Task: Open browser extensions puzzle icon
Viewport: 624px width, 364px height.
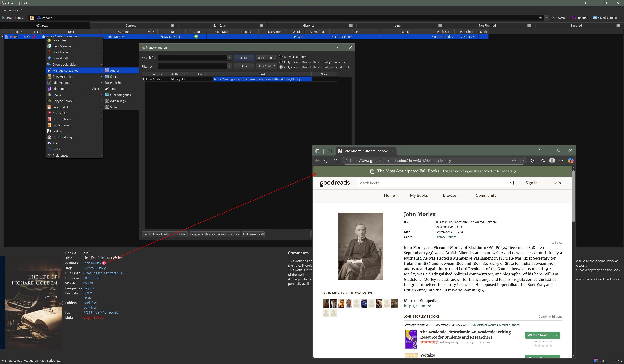Action: 532,161
